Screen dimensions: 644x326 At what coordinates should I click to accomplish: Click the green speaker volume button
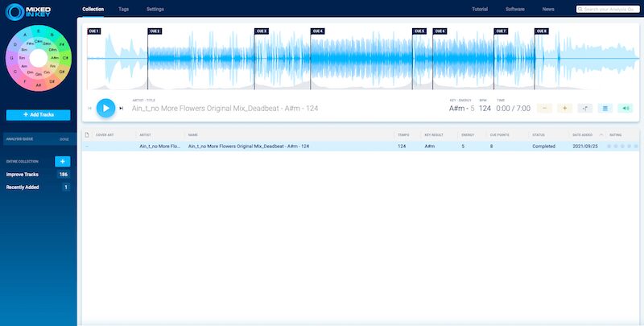pyautogui.click(x=625, y=108)
